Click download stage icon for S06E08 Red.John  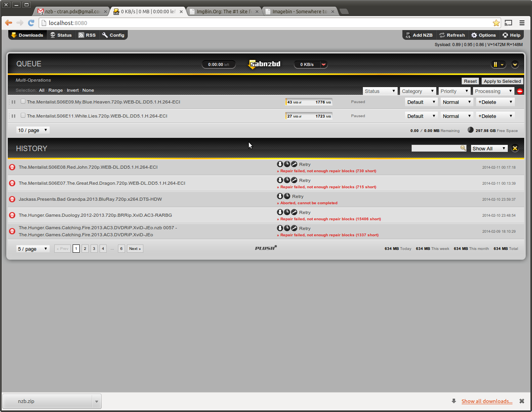point(280,164)
